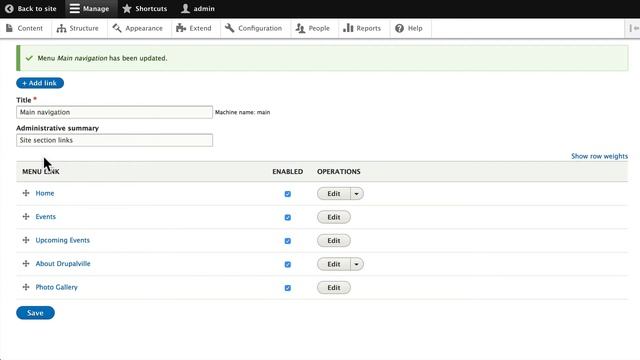
Task: Grab the drag handle for Home row
Action: 26,193
